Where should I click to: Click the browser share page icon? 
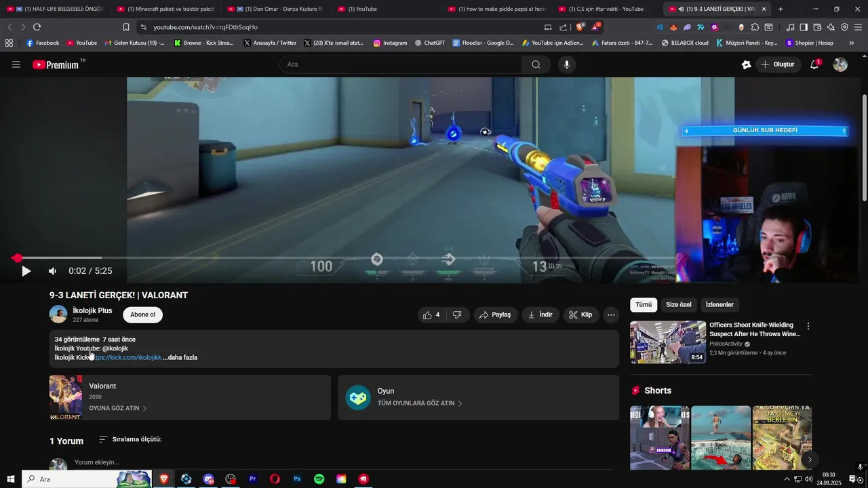564,27
